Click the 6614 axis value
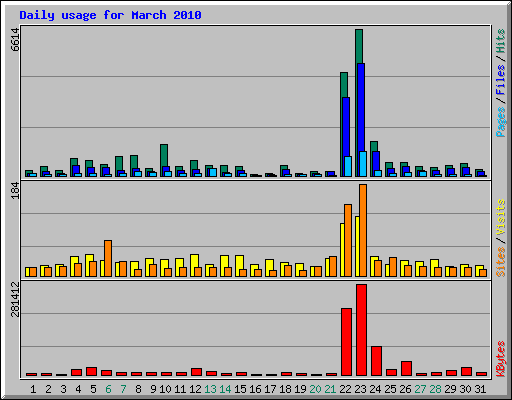 click(15, 40)
